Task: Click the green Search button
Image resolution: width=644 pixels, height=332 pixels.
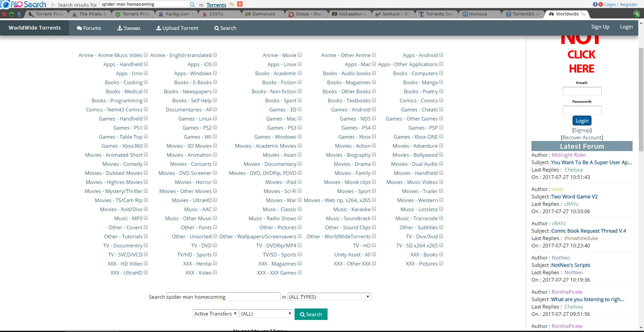Action: click(x=311, y=314)
